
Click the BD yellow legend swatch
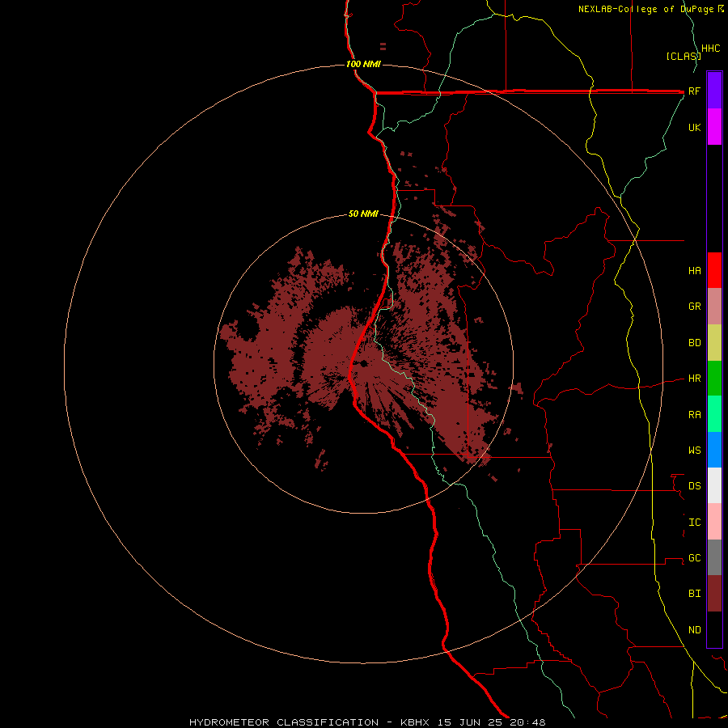(714, 343)
